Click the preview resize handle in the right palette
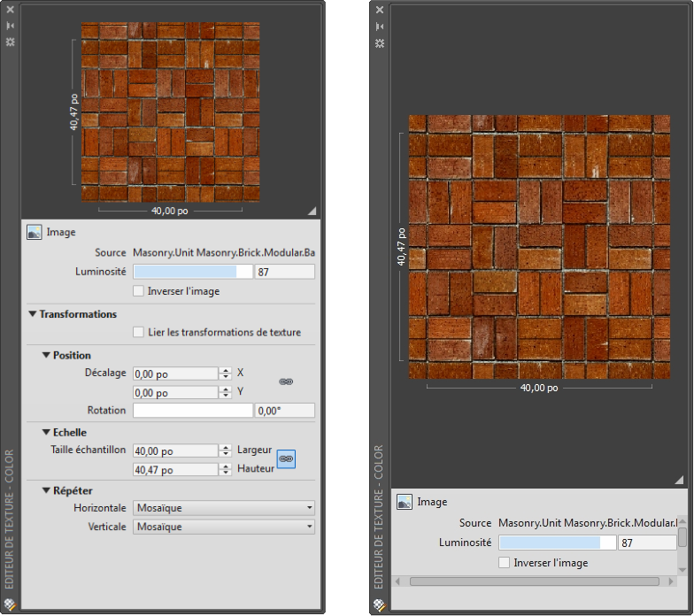 tap(679, 480)
